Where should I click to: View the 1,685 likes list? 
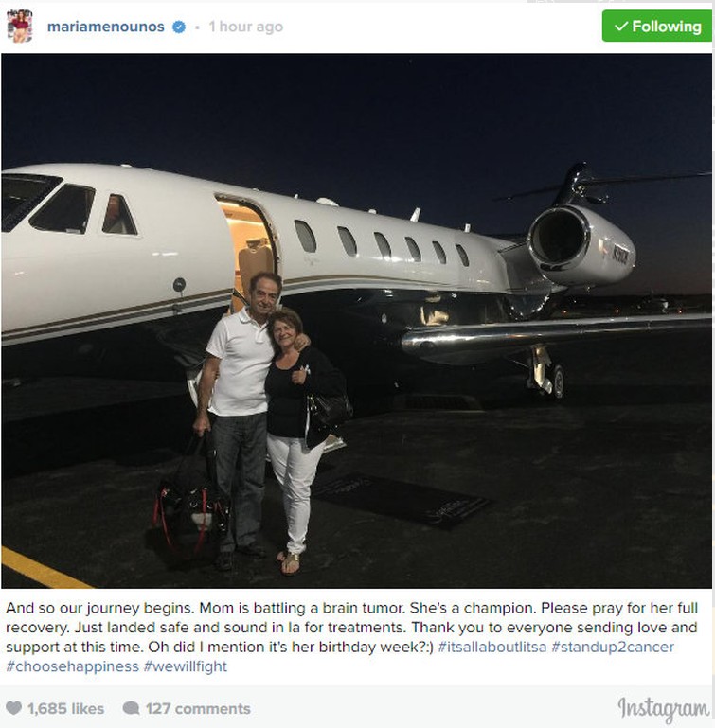click(x=65, y=708)
